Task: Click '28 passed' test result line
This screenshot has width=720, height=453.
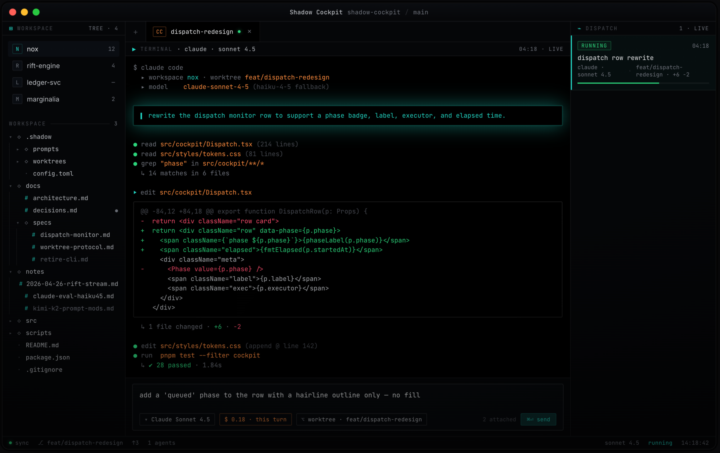Action: (174, 365)
